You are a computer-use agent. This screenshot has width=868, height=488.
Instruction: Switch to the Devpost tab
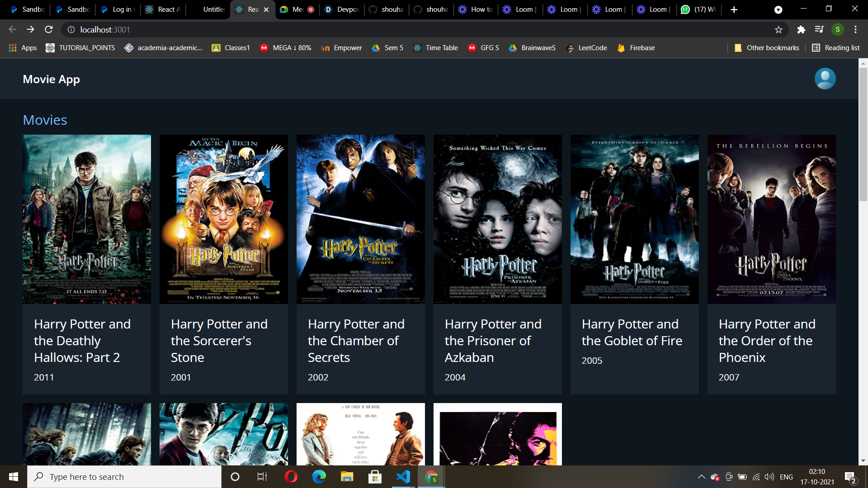[x=342, y=9]
